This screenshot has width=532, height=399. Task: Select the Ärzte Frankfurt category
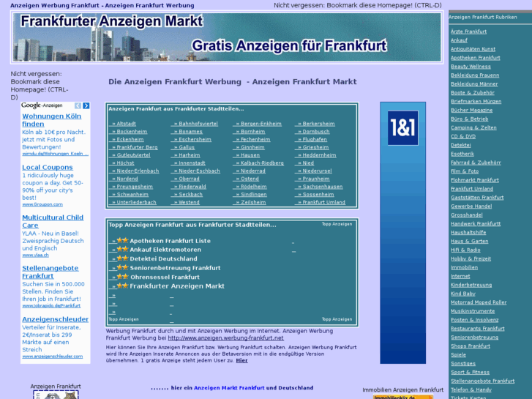468,31
